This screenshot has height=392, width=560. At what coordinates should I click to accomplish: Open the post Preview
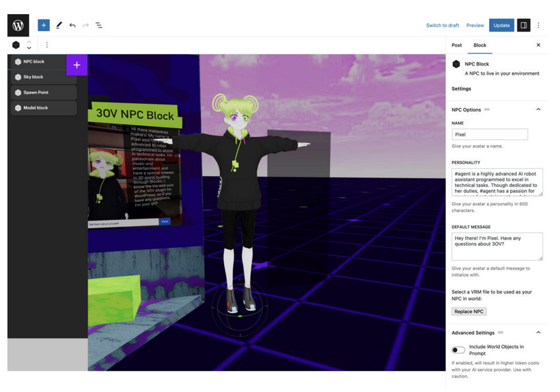pos(475,26)
